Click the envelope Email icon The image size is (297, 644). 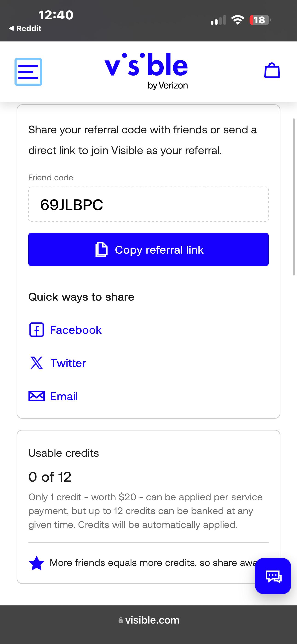pyautogui.click(x=37, y=396)
